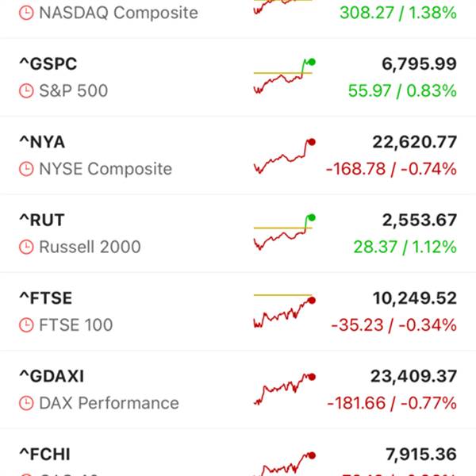Click the clock icon beside DAX Performance

27,402
